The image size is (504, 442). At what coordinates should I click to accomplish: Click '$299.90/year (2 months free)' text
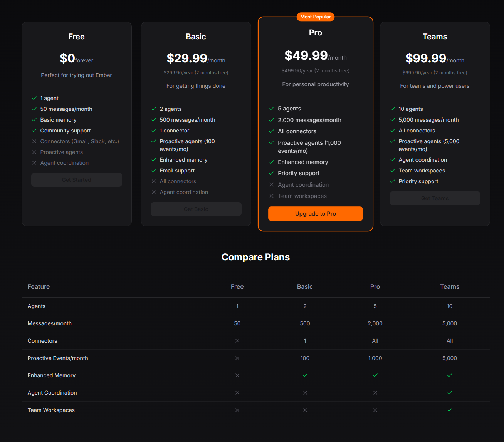pos(196,73)
